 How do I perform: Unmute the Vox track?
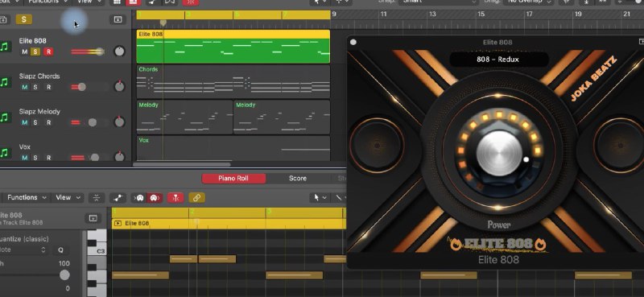(x=25, y=158)
